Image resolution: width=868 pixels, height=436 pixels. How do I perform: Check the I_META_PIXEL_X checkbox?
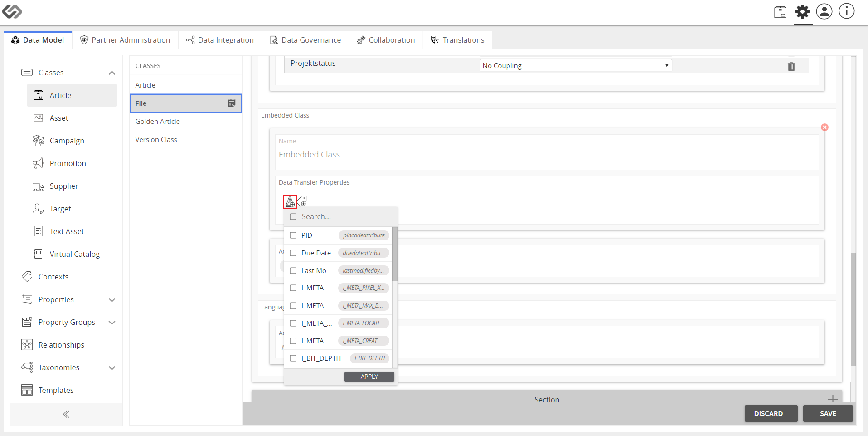[293, 288]
